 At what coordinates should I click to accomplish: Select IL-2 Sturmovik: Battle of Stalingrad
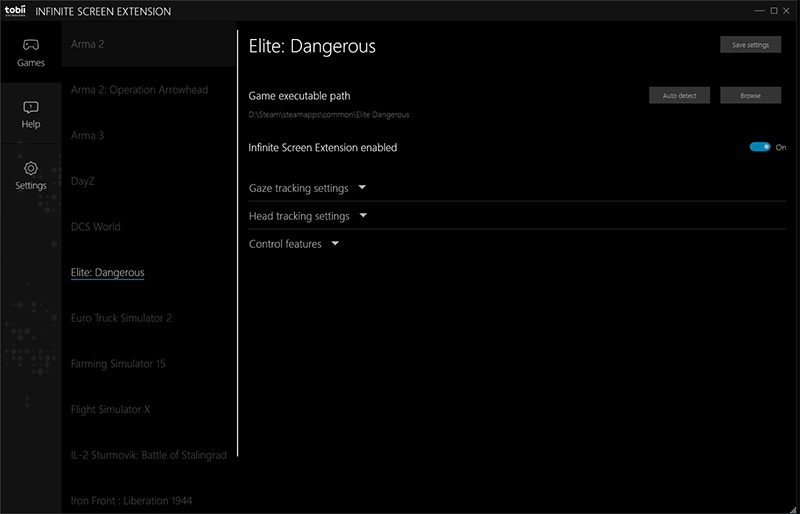(148, 455)
